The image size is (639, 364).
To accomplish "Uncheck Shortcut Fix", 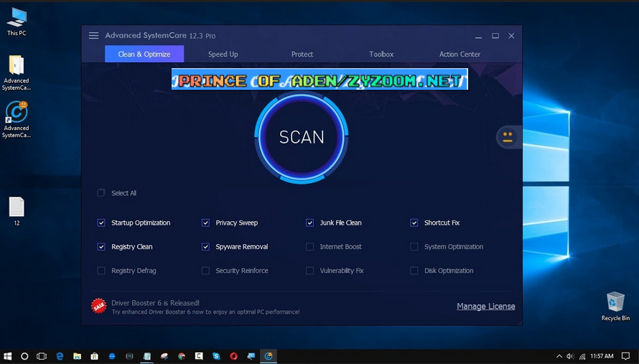I will coord(414,223).
